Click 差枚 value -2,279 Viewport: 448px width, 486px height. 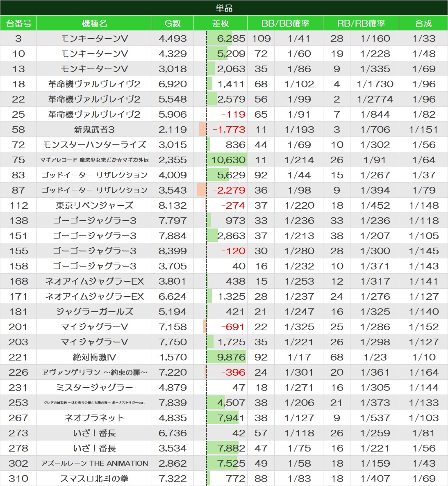pyautogui.click(x=229, y=190)
